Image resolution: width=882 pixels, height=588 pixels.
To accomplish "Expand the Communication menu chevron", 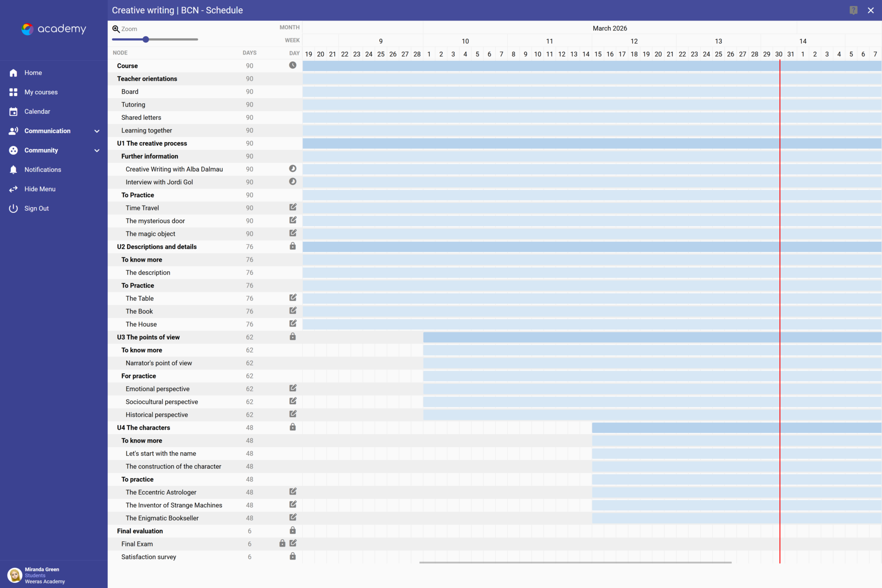I will [x=97, y=131].
